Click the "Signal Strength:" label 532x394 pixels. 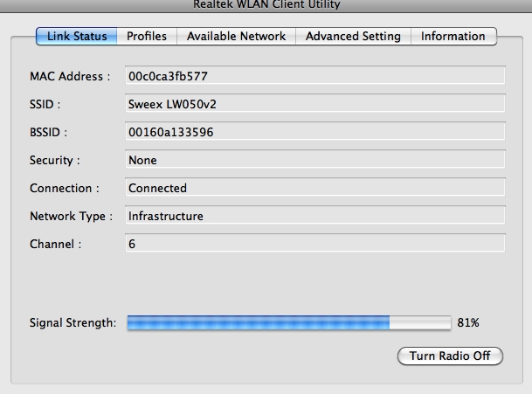click(73, 323)
